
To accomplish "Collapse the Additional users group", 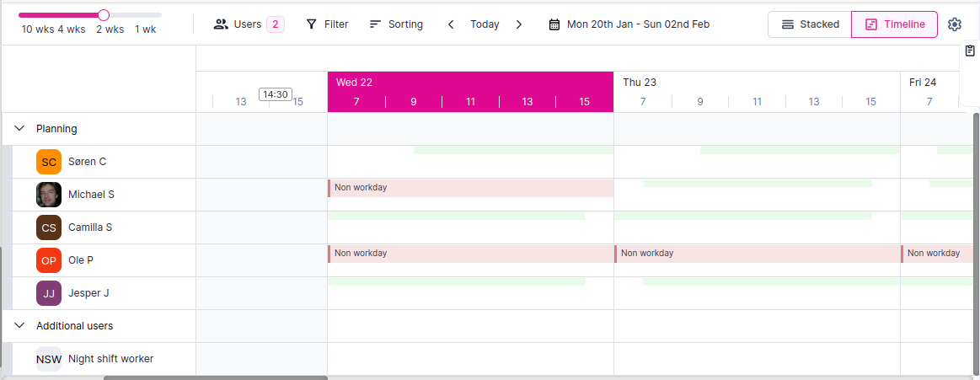I will point(19,325).
